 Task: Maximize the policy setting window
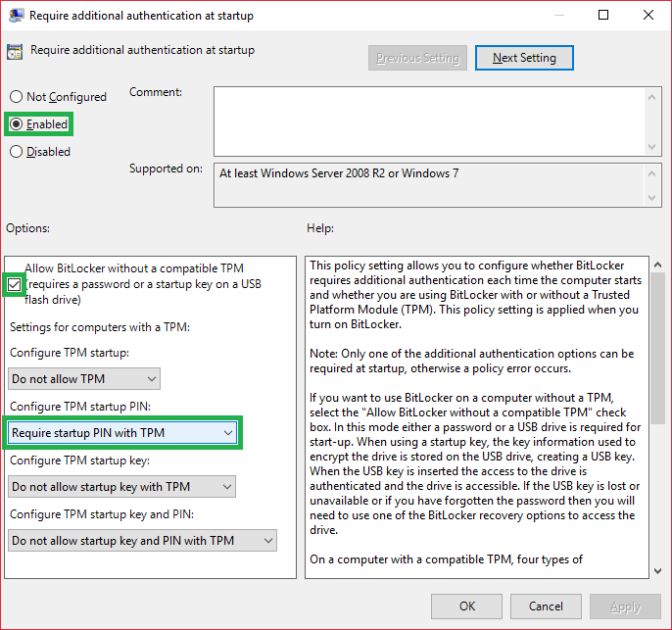603,15
